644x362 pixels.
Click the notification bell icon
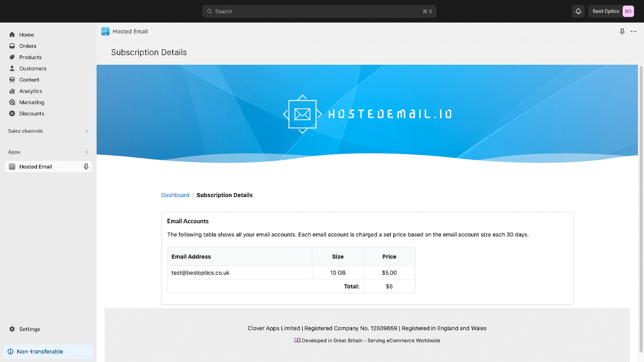click(x=578, y=11)
